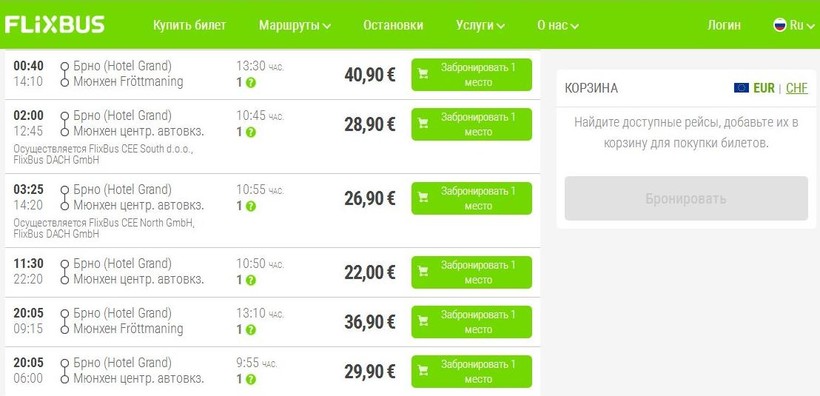Expand the Маршруты dropdown menu
Image resolution: width=820 pixels, height=396 pixels.
point(295,25)
